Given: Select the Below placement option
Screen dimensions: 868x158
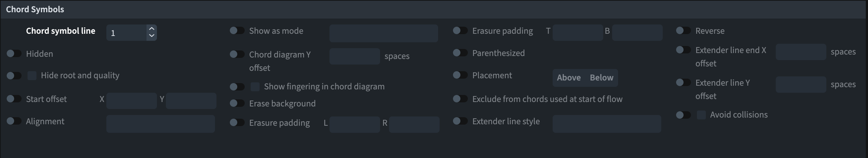Looking at the screenshot, I should pos(601,78).
